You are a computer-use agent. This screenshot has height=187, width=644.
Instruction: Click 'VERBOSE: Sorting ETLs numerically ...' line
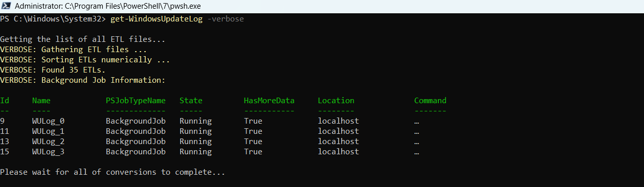tap(85, 60)
